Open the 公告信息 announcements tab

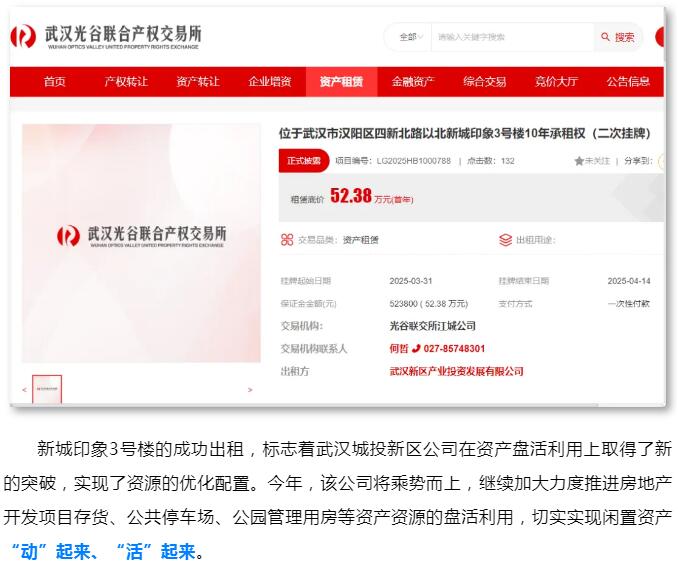[628, 82]
